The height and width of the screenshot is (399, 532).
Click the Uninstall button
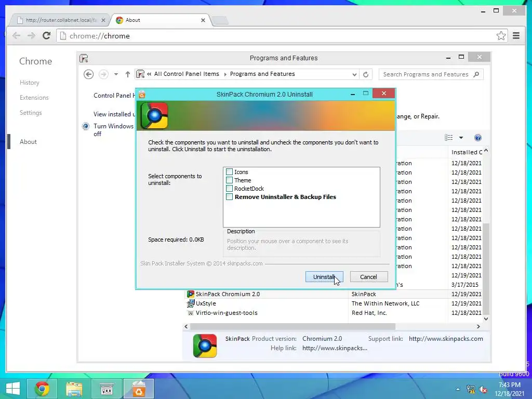click(324, 277)
